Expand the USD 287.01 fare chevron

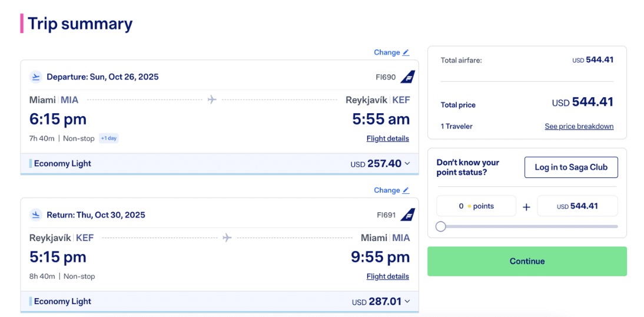[x=407, y=302]
